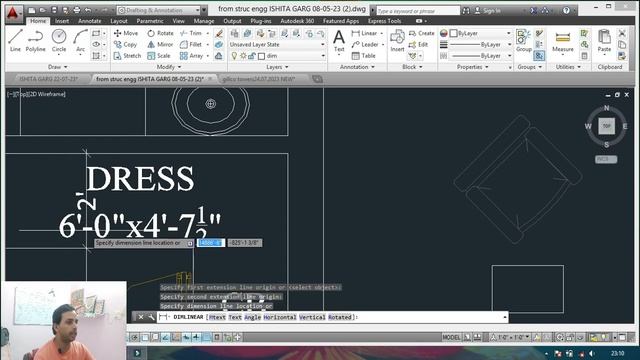Insert a Table
The height and width of the screenshot is (360, 640).
[363, 56]
